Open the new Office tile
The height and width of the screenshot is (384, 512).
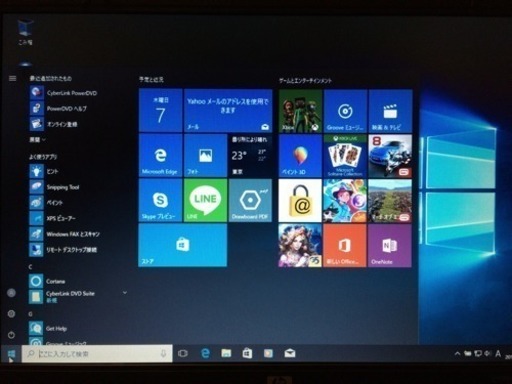[x=345, y=245]
